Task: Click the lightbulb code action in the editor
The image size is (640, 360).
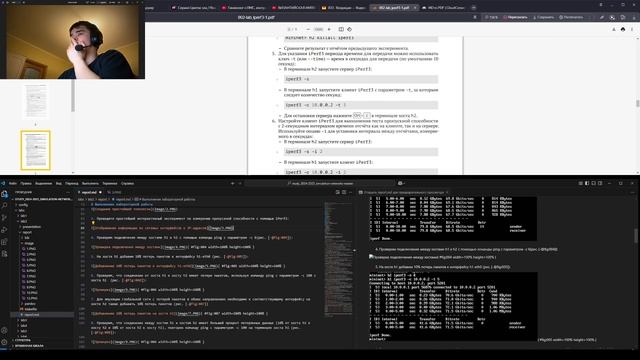Action: coord(93,223)
